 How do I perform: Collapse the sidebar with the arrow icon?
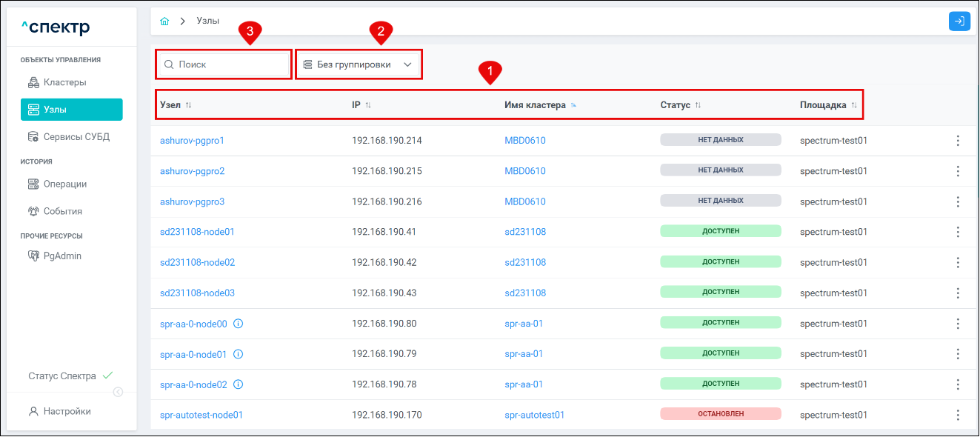pos(118,392)
